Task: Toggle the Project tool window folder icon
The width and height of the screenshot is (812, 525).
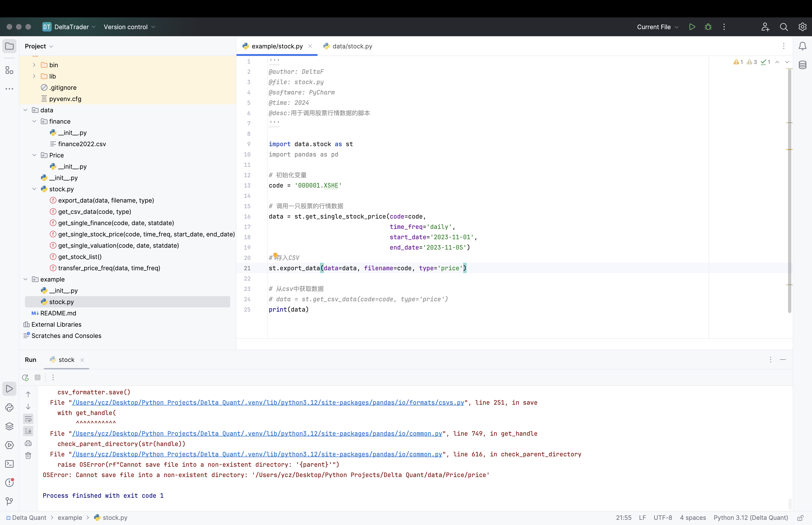Action: pos(9,46)
